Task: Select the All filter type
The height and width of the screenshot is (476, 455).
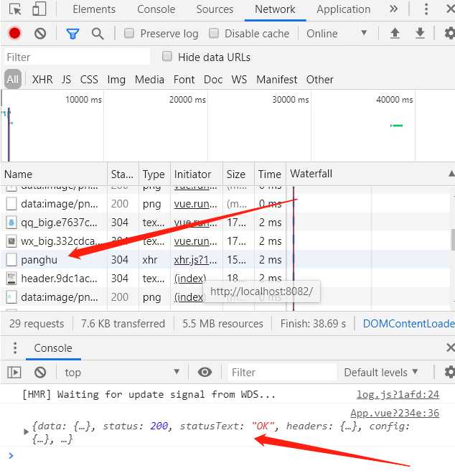Action: click(13, 79)
